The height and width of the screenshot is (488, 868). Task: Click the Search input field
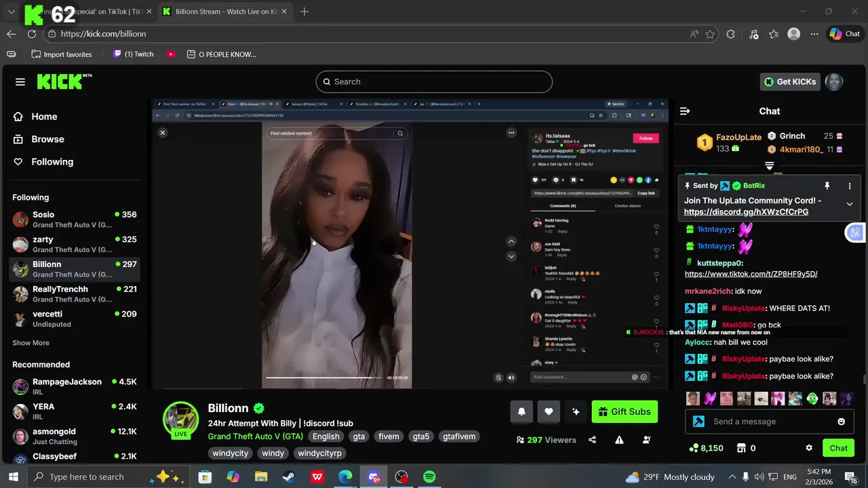pos(434,81)
